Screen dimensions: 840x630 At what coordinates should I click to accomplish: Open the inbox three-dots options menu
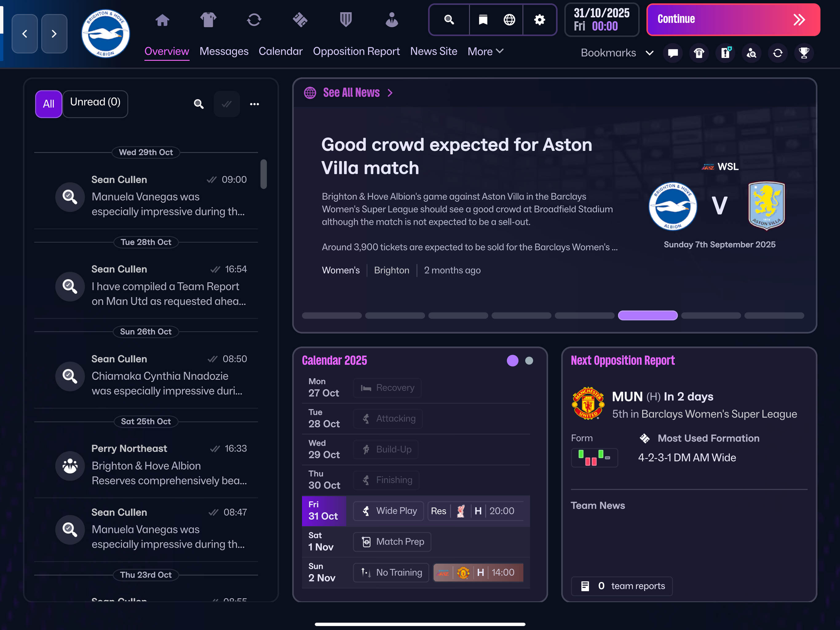254,104
